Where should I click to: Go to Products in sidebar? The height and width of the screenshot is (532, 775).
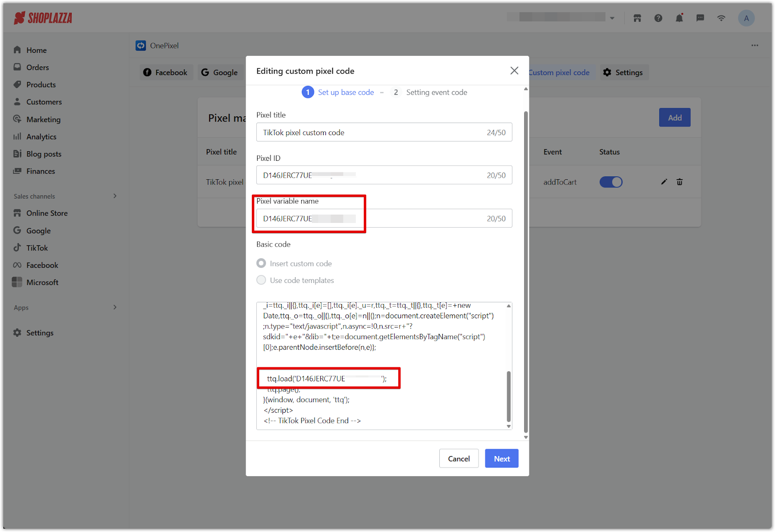coord(41,85)
